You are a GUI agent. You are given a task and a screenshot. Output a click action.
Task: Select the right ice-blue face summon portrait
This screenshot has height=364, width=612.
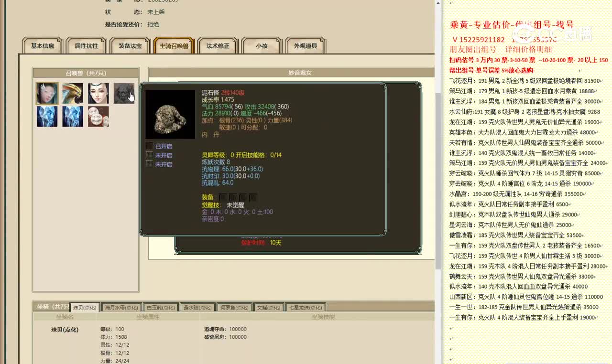(73, 117)
